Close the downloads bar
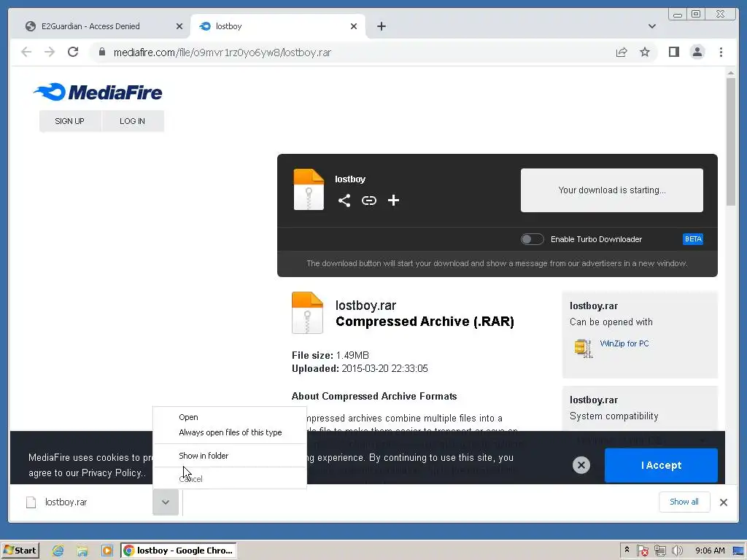 pos(723,502)
